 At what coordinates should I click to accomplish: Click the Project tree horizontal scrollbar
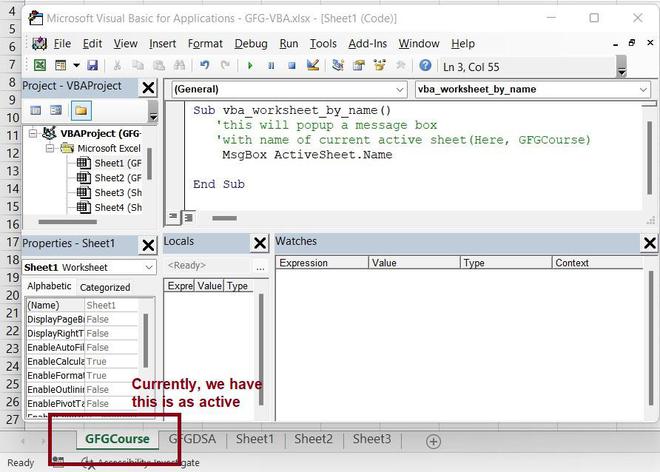[x=67, y=221]
